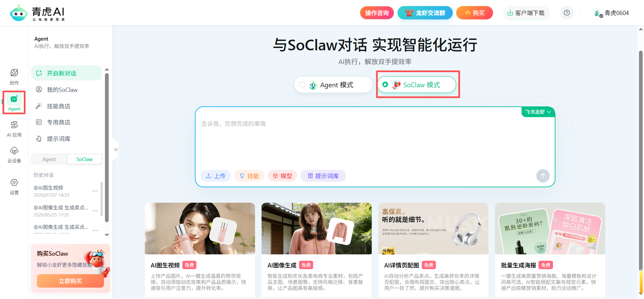The height and width of the screenshot is (299, 644).
Task: Open more options for 生成卖点 conversation
Action: pos(95,211)
